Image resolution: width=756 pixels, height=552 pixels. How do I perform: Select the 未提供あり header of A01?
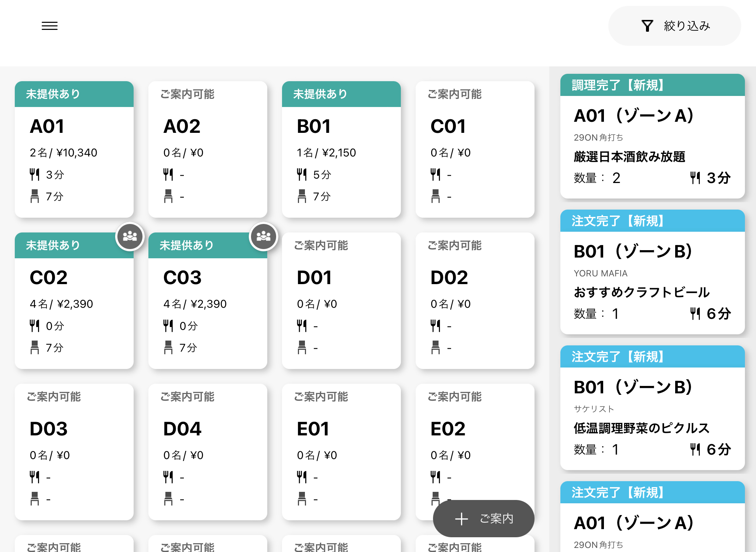tap(74, 94)
